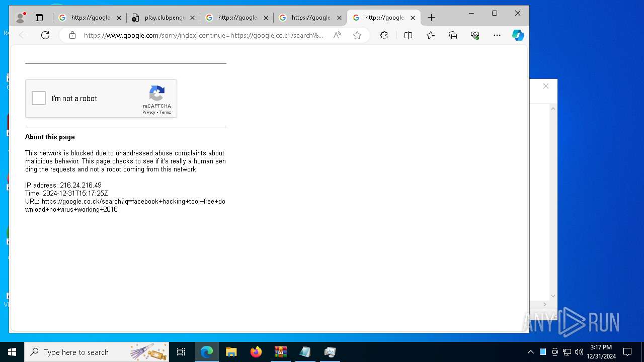Click the About this page heading
The image size is (644, 362).
(50, 137)
